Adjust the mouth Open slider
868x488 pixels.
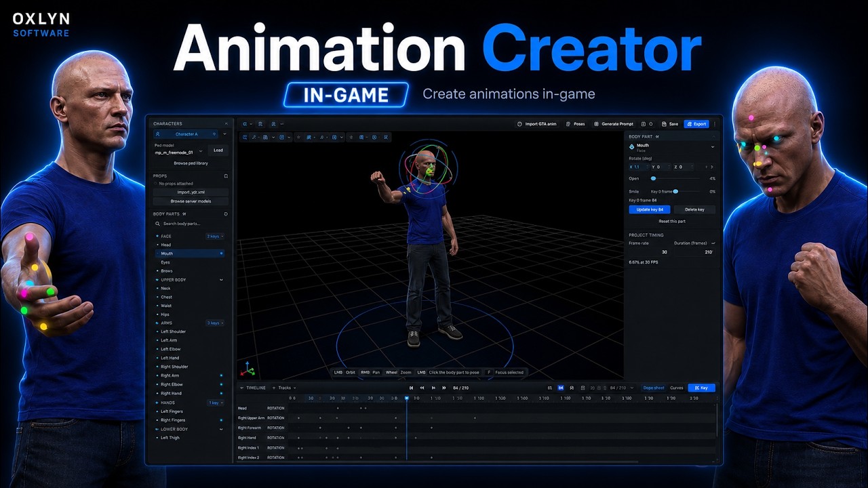click(x=653, y=178)
